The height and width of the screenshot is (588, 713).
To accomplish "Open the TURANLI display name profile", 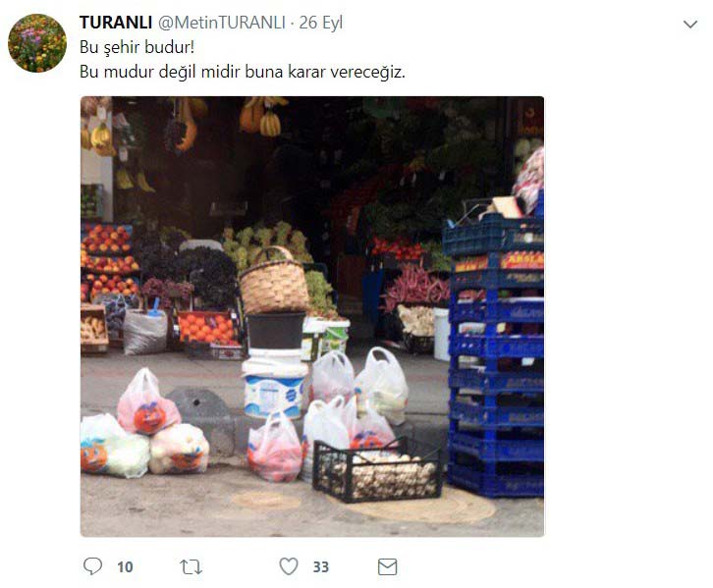I will (116, 23).
